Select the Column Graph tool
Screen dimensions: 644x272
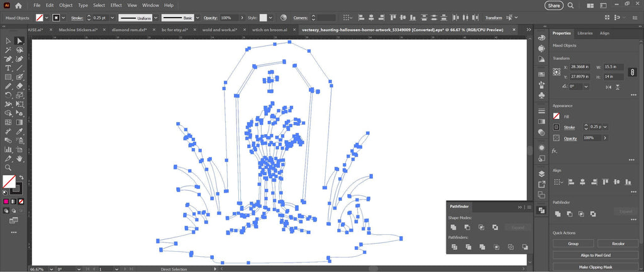point(8,150)
